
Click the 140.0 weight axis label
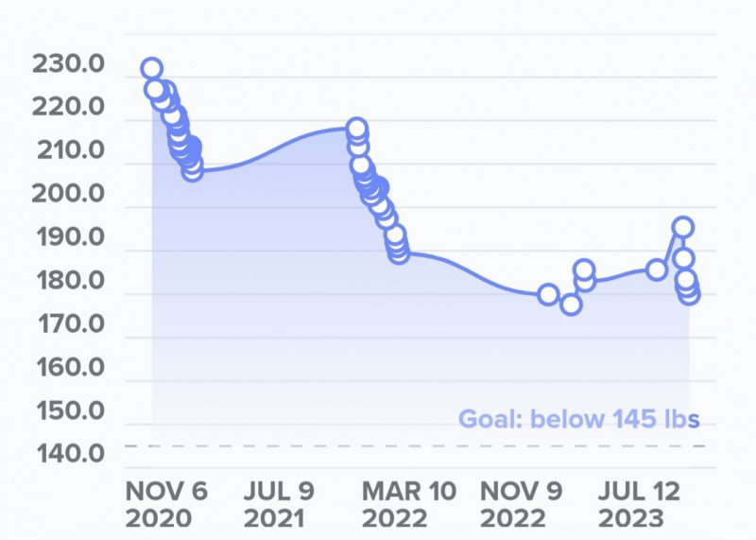tap(68, 454)
